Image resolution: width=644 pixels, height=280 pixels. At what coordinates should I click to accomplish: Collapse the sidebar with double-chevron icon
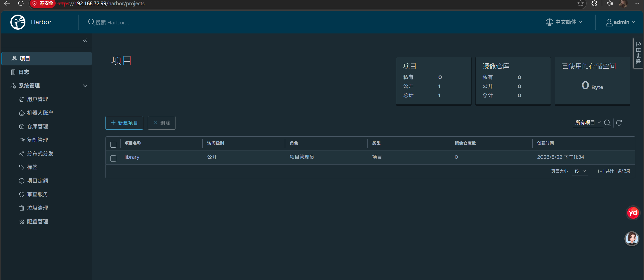pyautogui.click(x=85, y=40)
